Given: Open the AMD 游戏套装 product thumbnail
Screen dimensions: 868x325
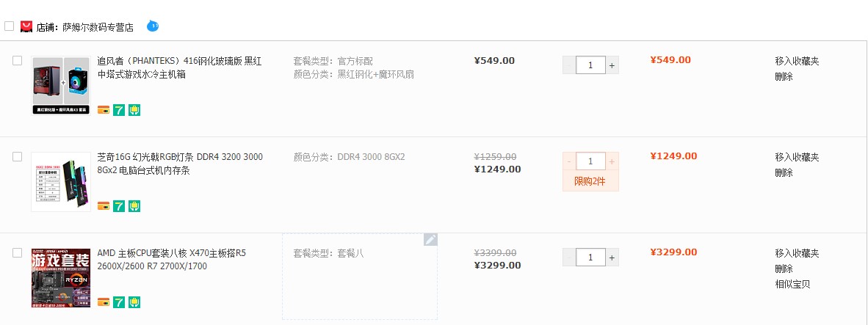Looking at the screenshot, I should 61,278.
